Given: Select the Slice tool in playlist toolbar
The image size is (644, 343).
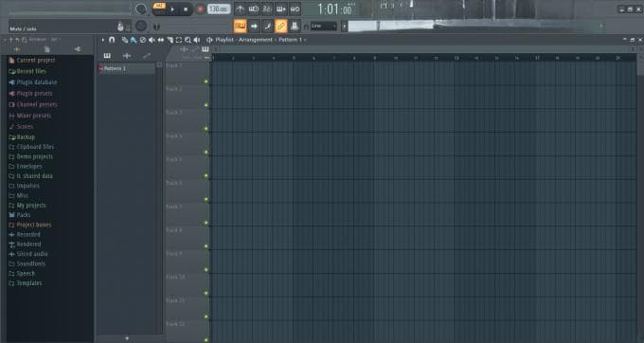Looking at the screenshot, I should pos(170,40).
